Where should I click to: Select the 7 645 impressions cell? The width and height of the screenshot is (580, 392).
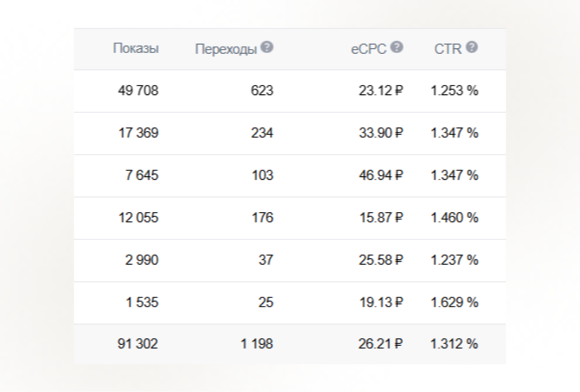[142, 175]
